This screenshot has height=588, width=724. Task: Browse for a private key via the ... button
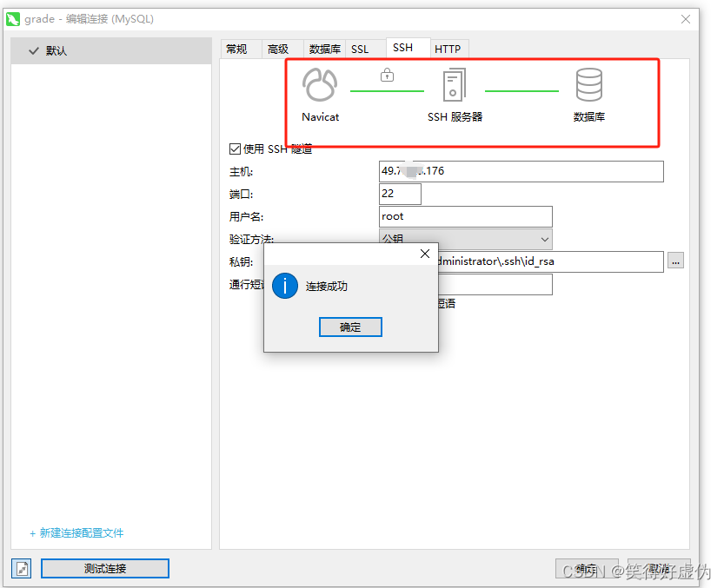point(676,261)
